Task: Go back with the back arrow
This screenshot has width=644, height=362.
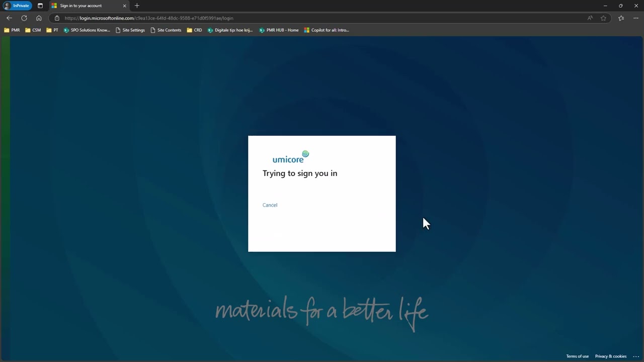Action: click(9, 18)
